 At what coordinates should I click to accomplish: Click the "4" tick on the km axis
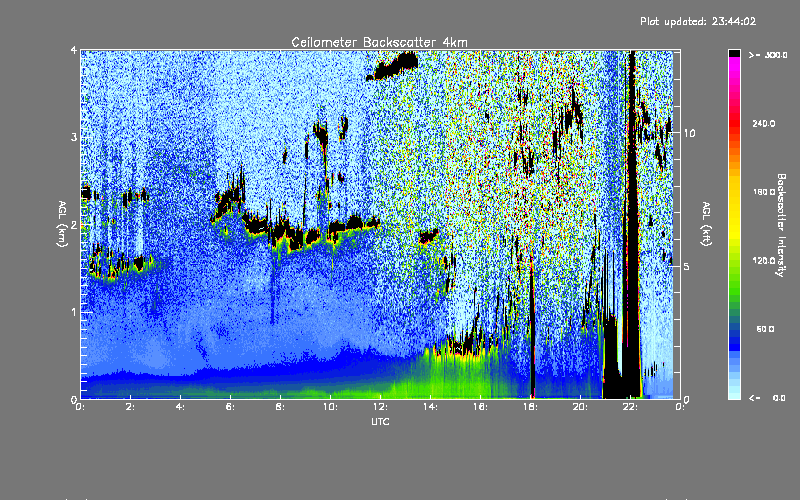tap(74, 50)
